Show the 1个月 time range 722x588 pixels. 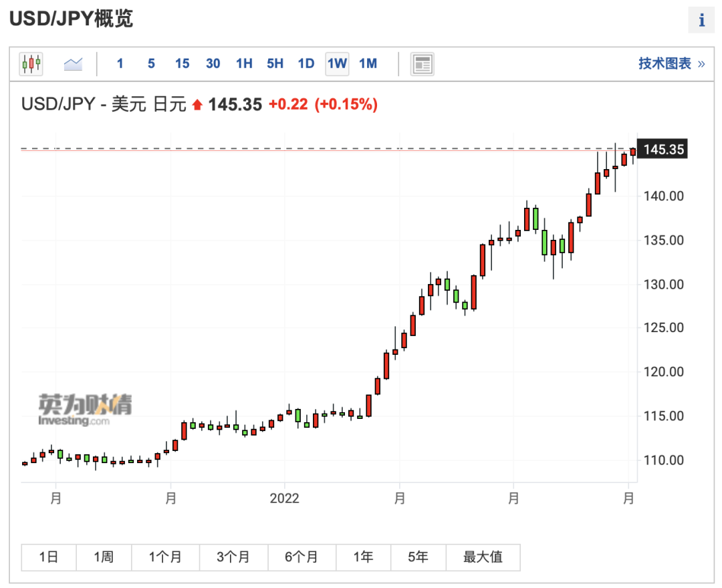click(165, 557)
